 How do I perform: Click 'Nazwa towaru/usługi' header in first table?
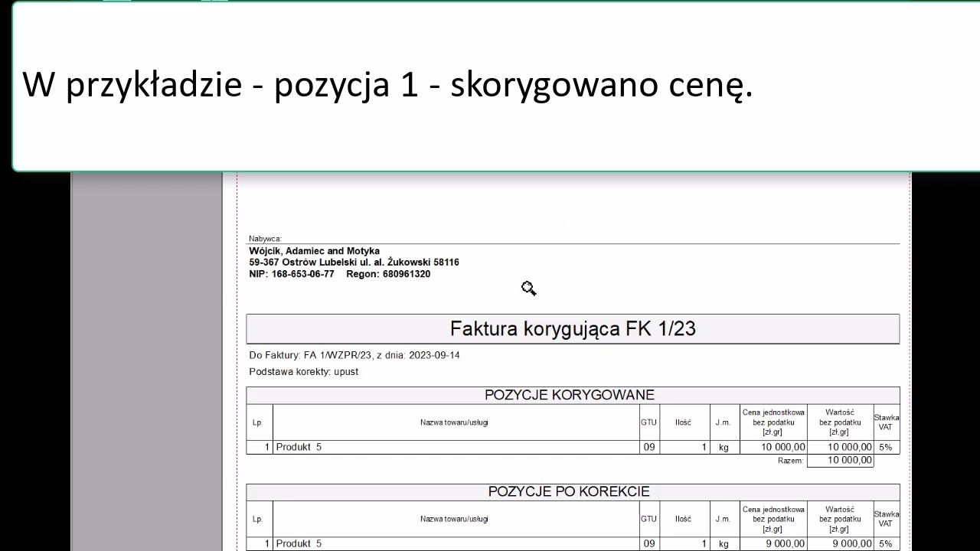tap(454, 422)
